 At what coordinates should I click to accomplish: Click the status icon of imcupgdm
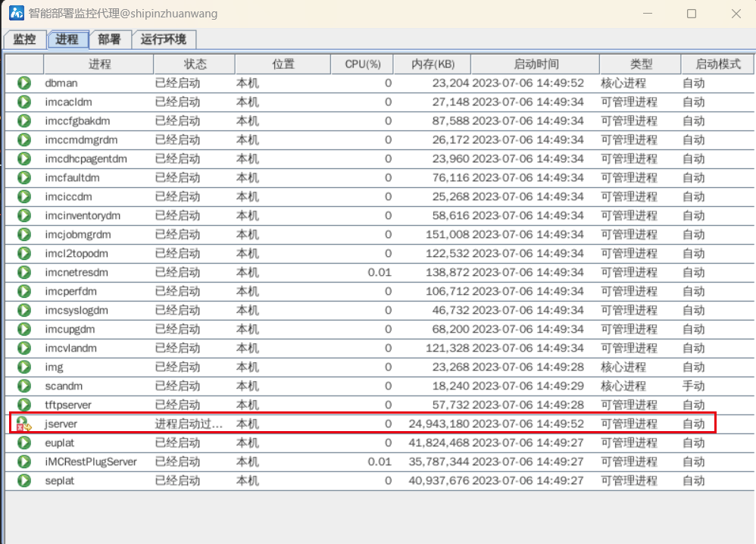tap(24, 329)
